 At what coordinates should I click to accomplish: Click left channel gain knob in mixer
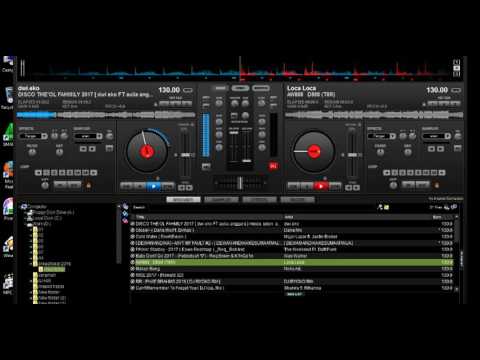(x=219, y=103)
